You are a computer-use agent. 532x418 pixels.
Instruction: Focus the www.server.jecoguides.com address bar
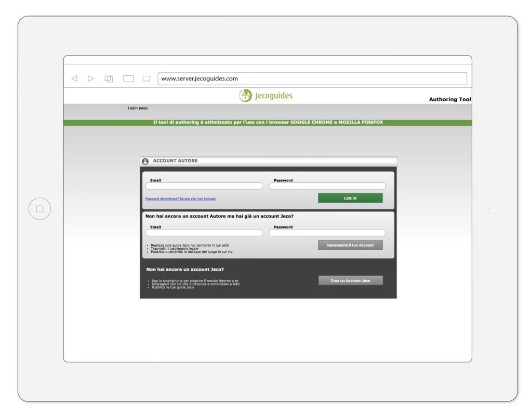pyautogui.click(x=312, y=79)
